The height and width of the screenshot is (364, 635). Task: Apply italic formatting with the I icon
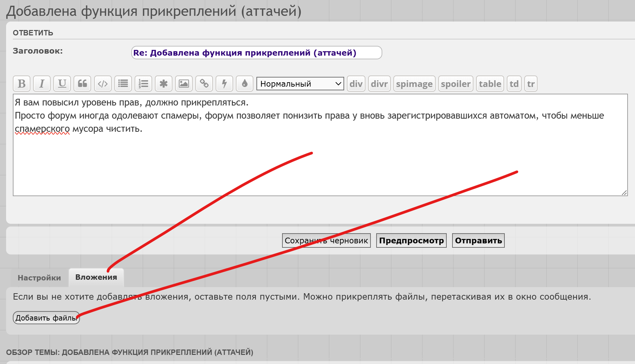pos(42,84)
